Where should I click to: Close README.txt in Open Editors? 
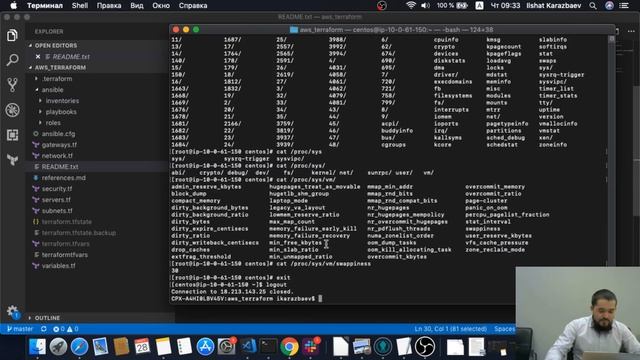(38, 57)
